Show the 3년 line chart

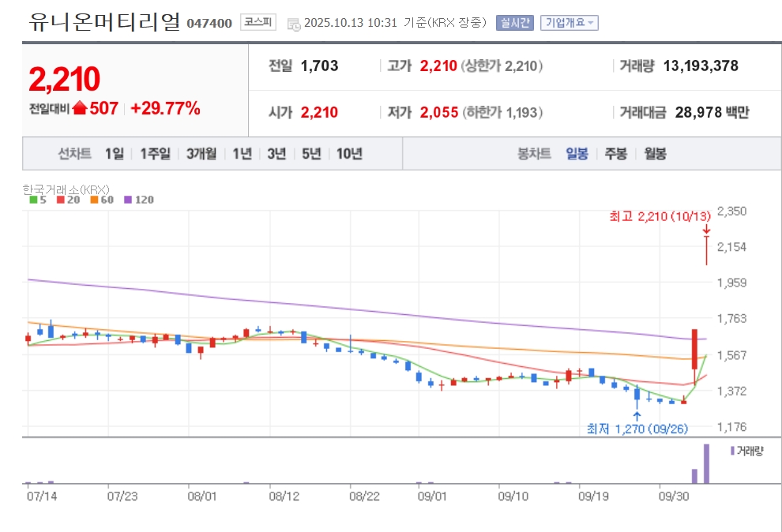276,153
